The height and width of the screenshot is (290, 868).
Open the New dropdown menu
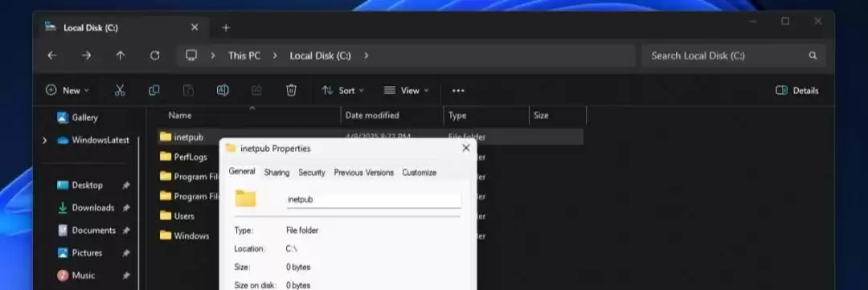coord(67,90)
